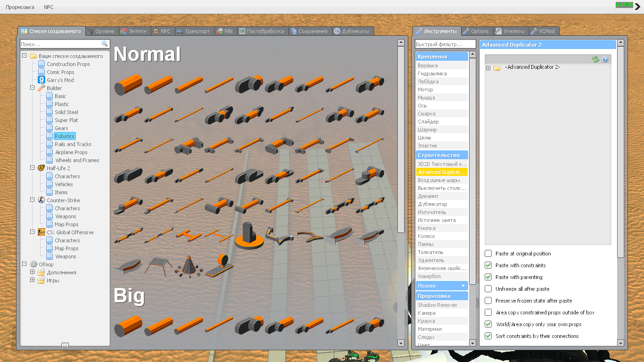Click the Обзор gear icon in tree

click(x=33, y=264)
